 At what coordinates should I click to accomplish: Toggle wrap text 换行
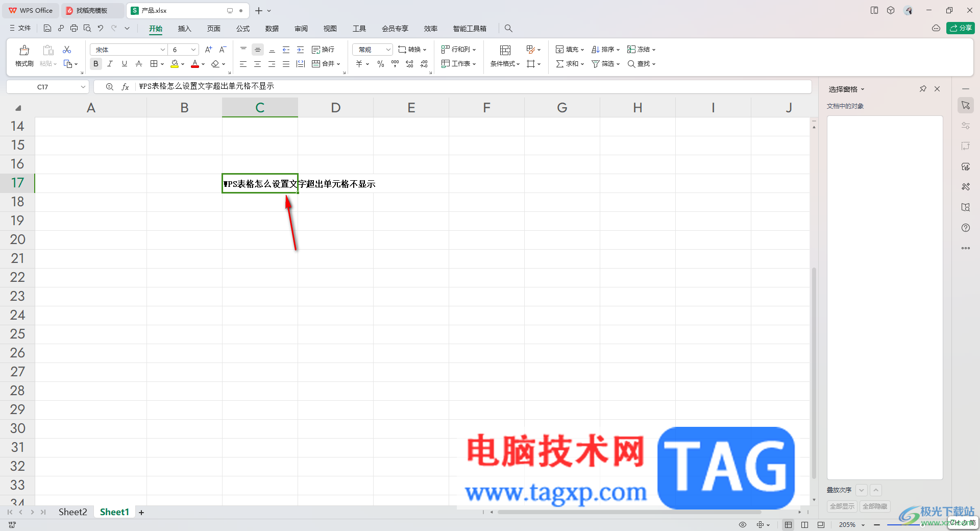[x=323, y=50]
